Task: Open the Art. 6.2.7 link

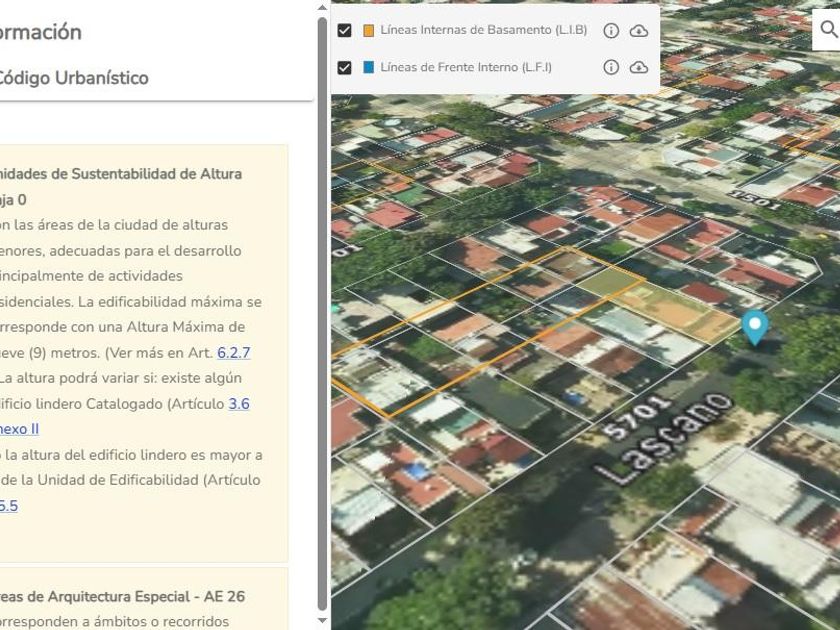Action: [x=233, y=352]
